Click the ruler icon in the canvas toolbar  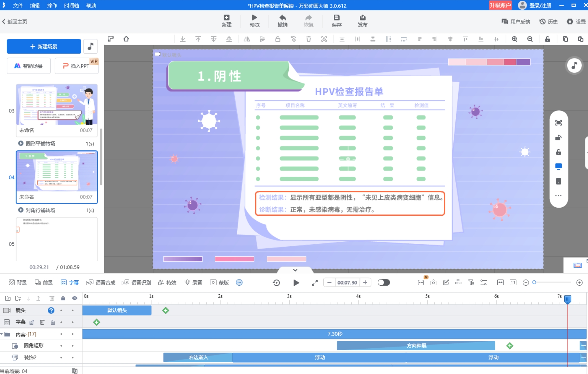pos(111,39)
